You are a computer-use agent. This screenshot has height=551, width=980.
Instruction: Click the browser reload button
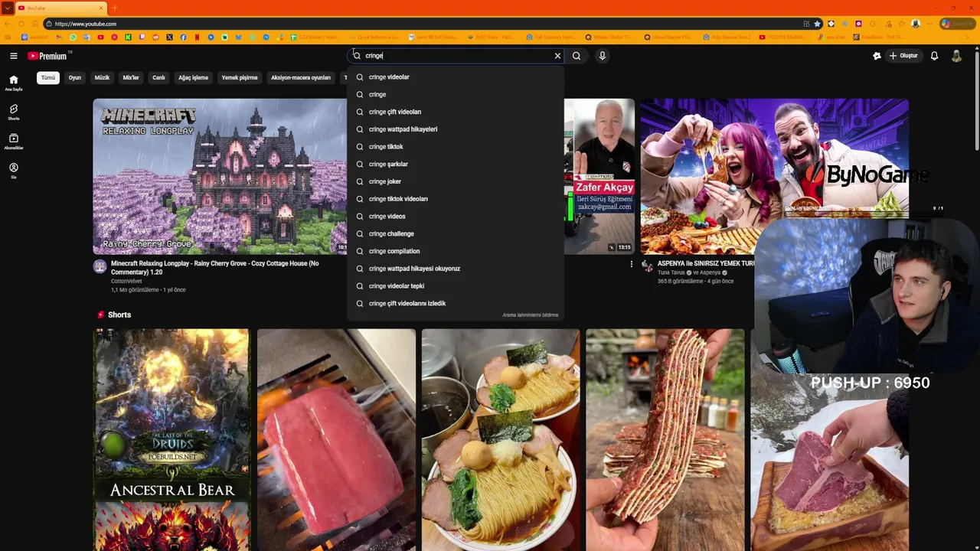click(x=21, y=24)
